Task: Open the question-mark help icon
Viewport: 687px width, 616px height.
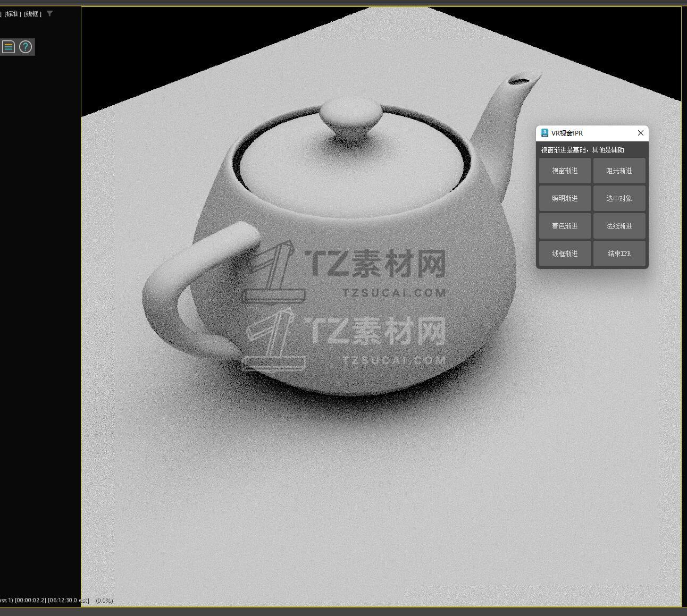Action: tap(26, 47)
